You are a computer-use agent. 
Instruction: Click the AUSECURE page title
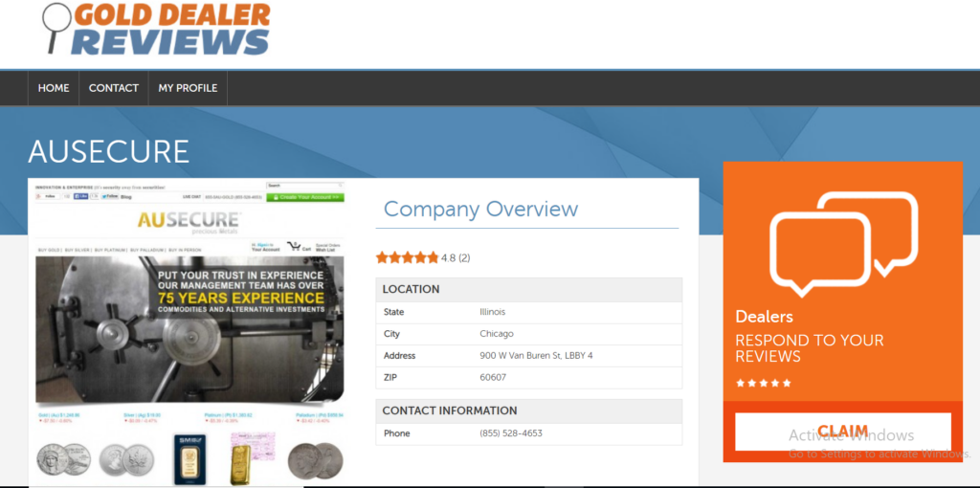tap(109, 151)
